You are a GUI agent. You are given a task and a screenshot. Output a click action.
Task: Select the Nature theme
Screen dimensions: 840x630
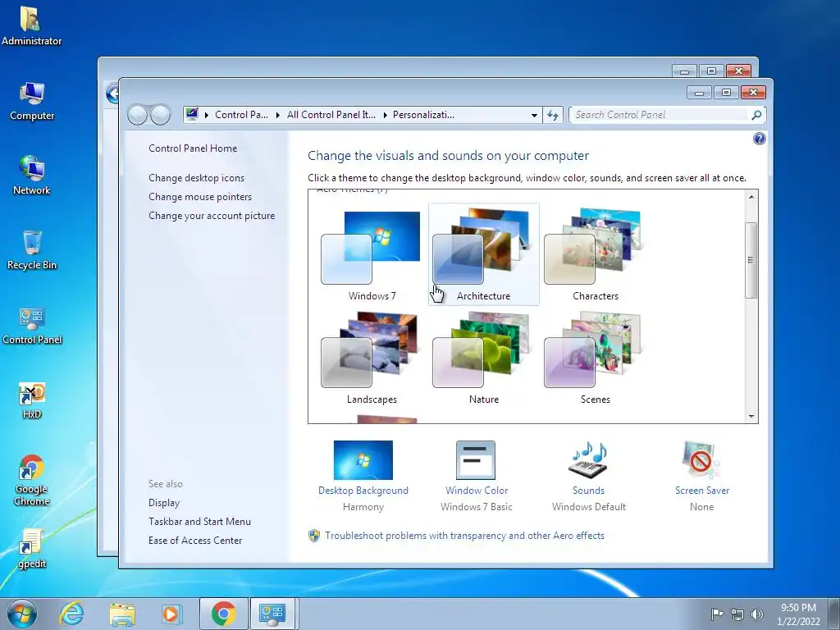pyautogui.click(x=483, y=358)
